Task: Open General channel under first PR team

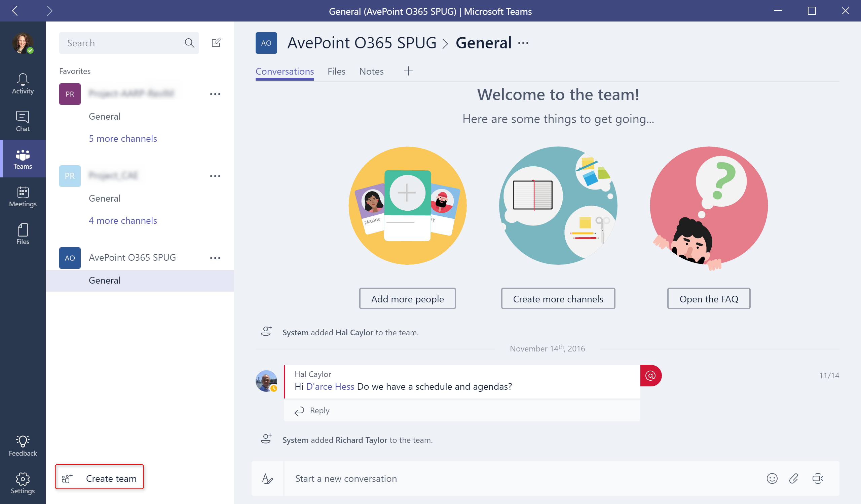Action: click(105, 116)
